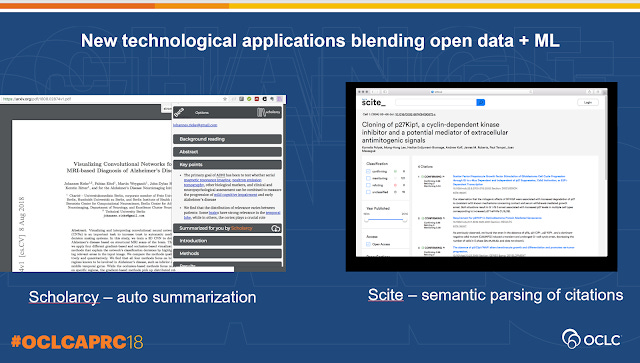Click 'Scite' underlined caption word
This screenshot has width=640, height=363.
(x=386, y=295)
